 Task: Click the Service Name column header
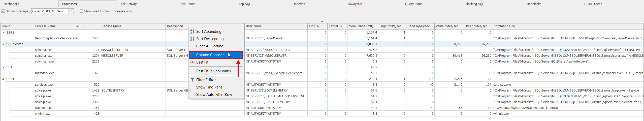(x=133, y=26)
